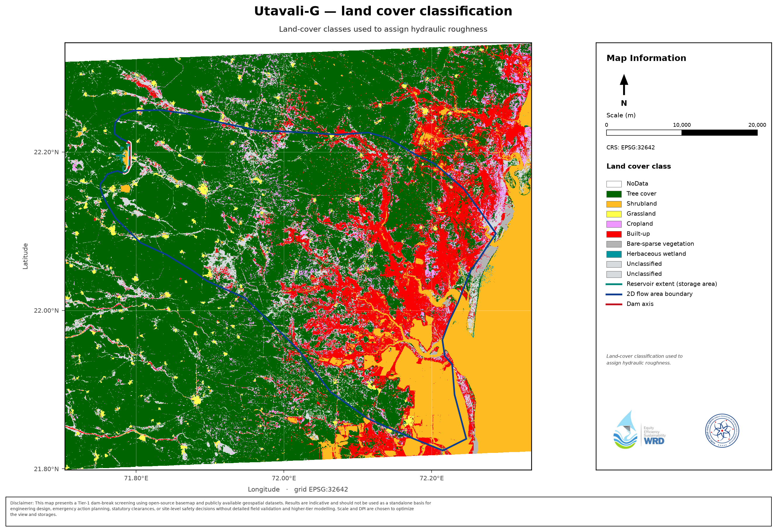Select the Shrubland orange swatch

614,204
